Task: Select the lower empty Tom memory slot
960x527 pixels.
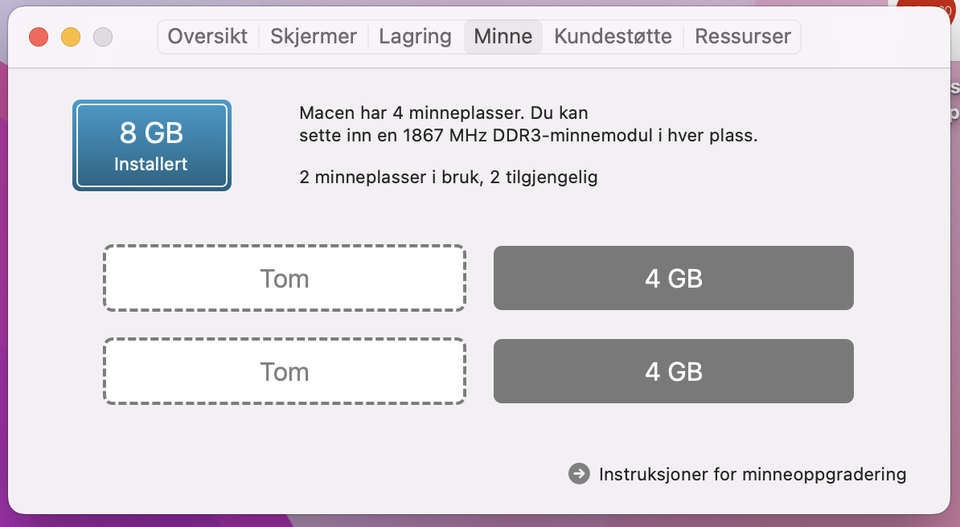Action: [x=284, y=372]
